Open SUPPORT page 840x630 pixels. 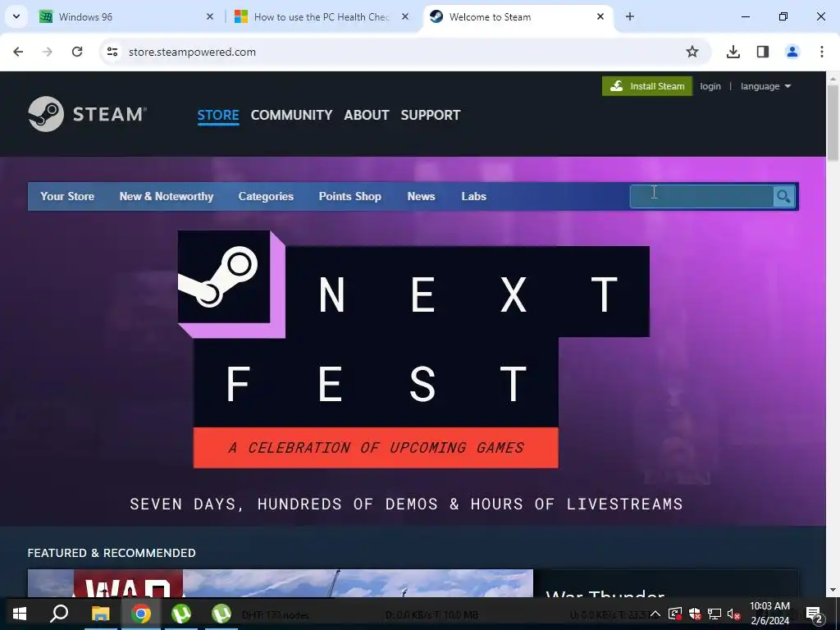431,115
